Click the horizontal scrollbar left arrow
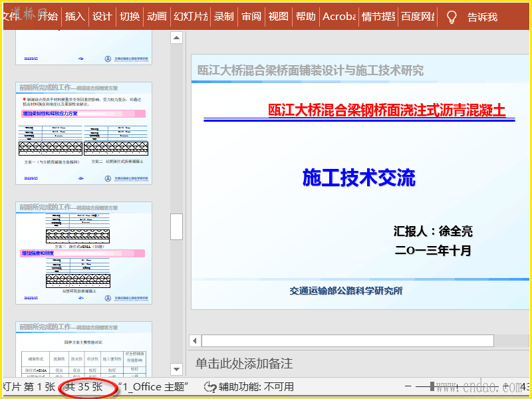This screenshot has width=532, height=399. [x=195, y=340]
